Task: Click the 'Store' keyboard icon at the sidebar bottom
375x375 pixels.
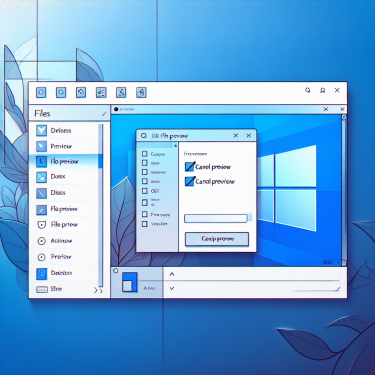Action: tap(42, 289)
